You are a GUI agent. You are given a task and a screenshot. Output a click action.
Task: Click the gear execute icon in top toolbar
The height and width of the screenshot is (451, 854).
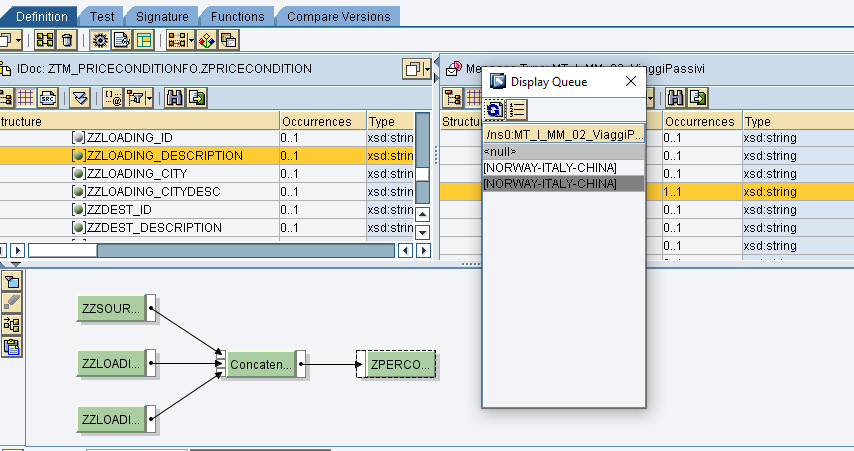click(x=99, y=40)
